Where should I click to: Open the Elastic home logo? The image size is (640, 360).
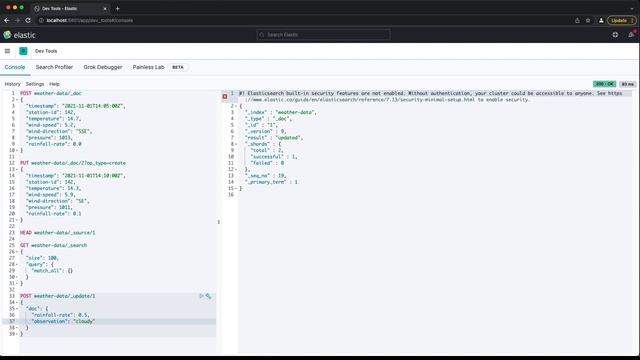(x=19, y=35)
